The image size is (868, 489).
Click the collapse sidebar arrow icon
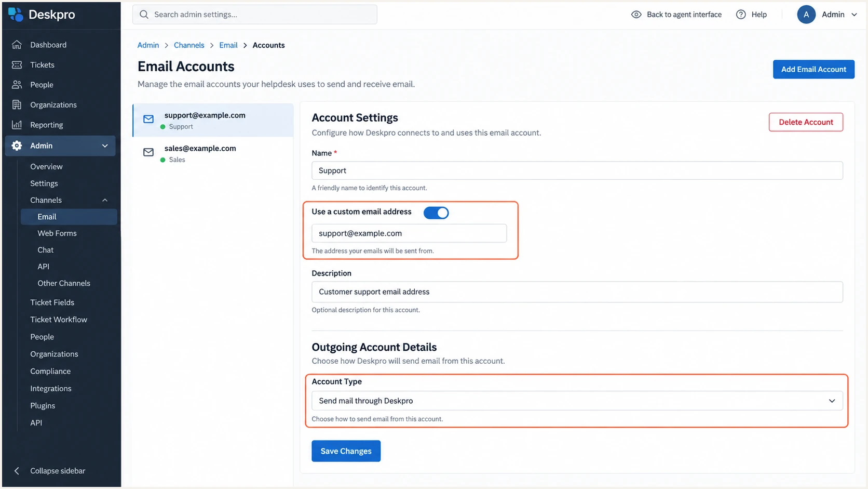tap(17, 471)
